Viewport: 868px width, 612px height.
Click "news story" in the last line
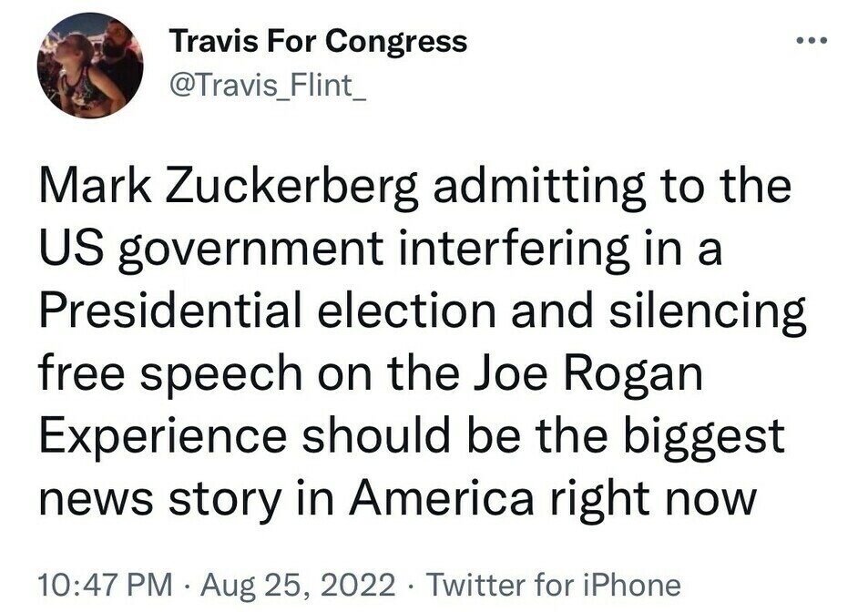159,499
